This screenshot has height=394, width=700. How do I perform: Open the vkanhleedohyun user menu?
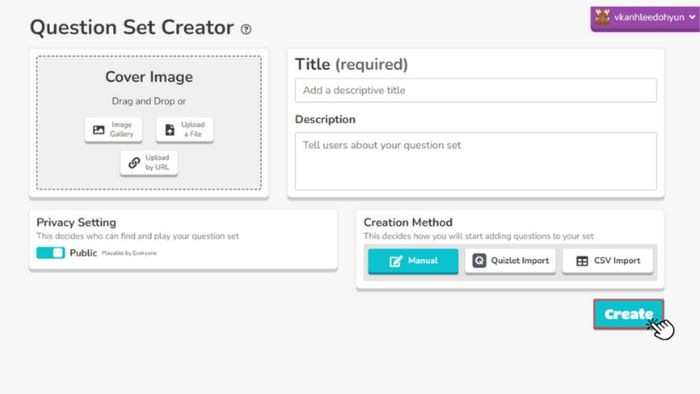pos(645,18)
